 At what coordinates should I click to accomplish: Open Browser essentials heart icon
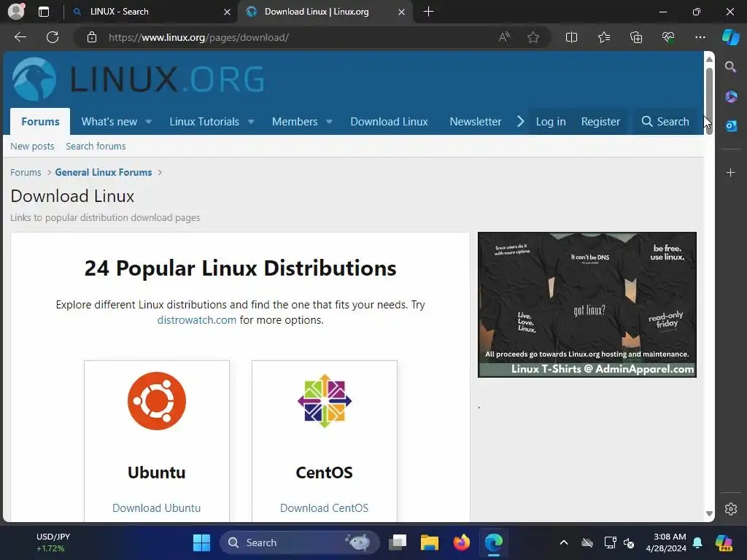tap(668, 37)
